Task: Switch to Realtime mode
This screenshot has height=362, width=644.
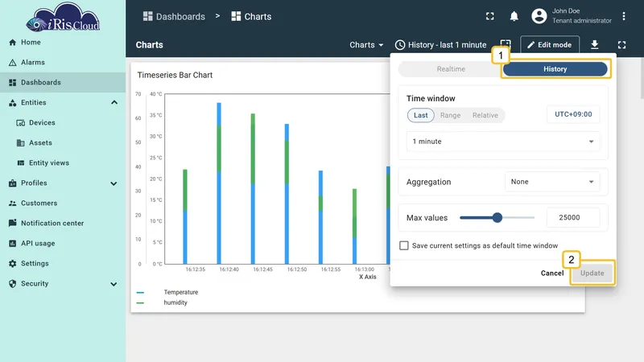Action: click(x=451, y=69)
